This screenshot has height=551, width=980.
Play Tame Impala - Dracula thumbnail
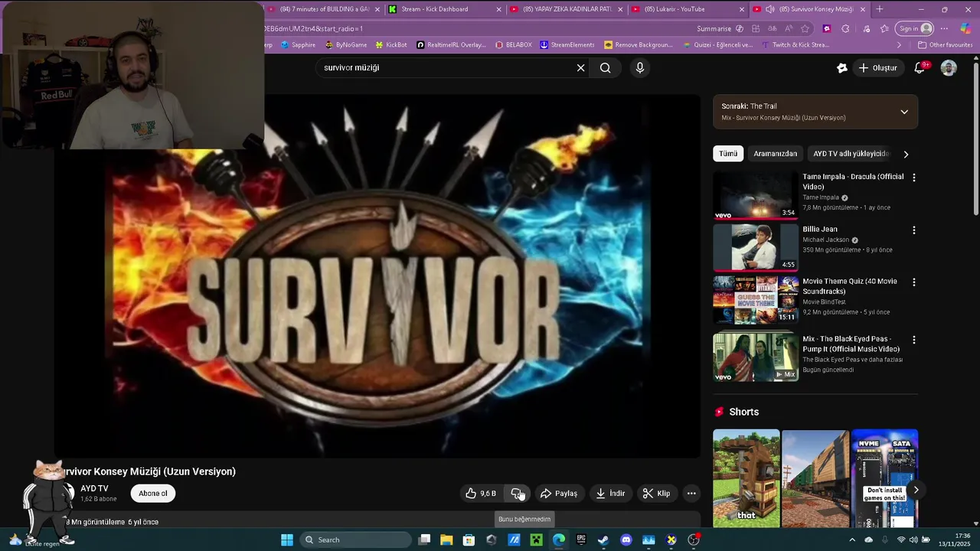pyautogui.click(x=756, y=195)
